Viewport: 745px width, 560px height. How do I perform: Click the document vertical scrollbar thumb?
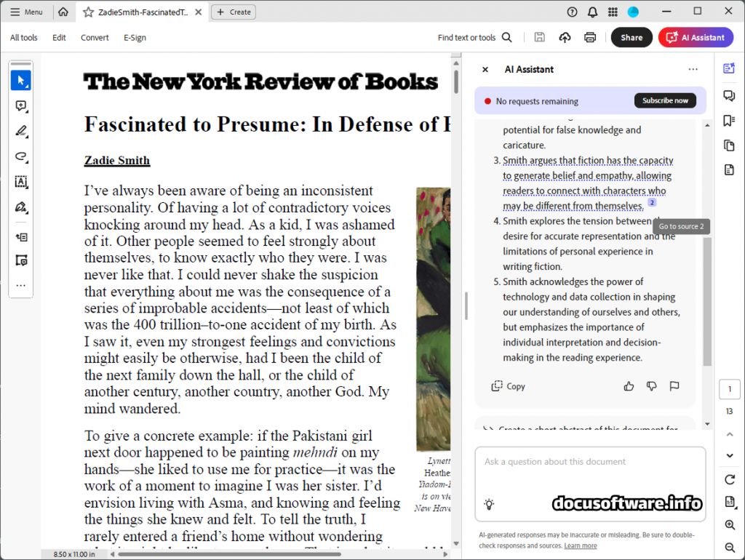click(456, 80)
